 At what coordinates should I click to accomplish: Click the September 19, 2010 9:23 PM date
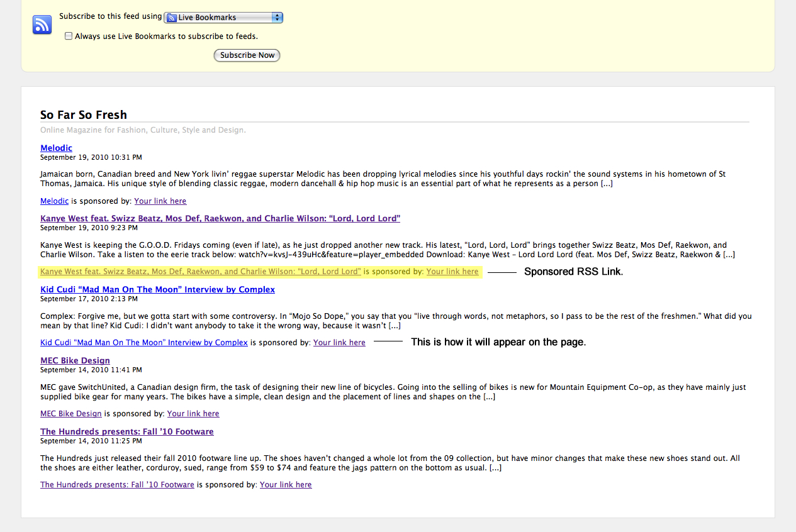coord(89,228)
